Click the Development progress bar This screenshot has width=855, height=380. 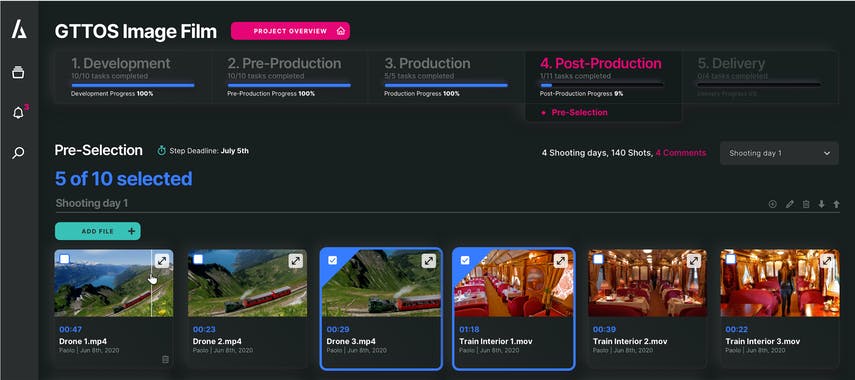(x=133, y=85)
